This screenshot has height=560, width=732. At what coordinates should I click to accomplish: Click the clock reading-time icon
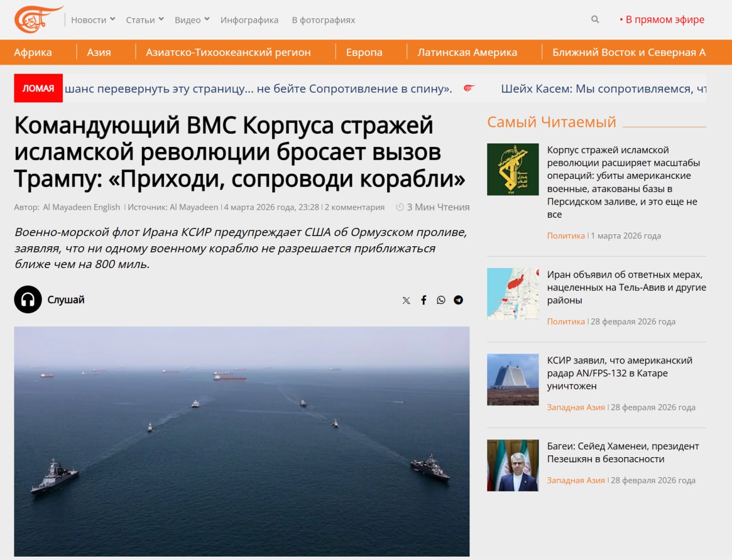click(400, 207)
